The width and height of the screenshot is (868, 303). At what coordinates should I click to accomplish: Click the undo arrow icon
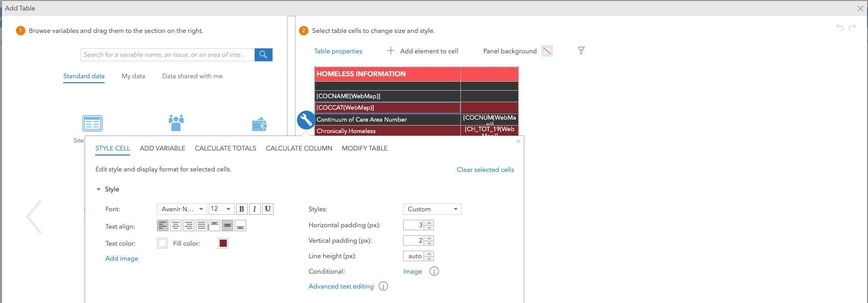(x=840, y=27)
